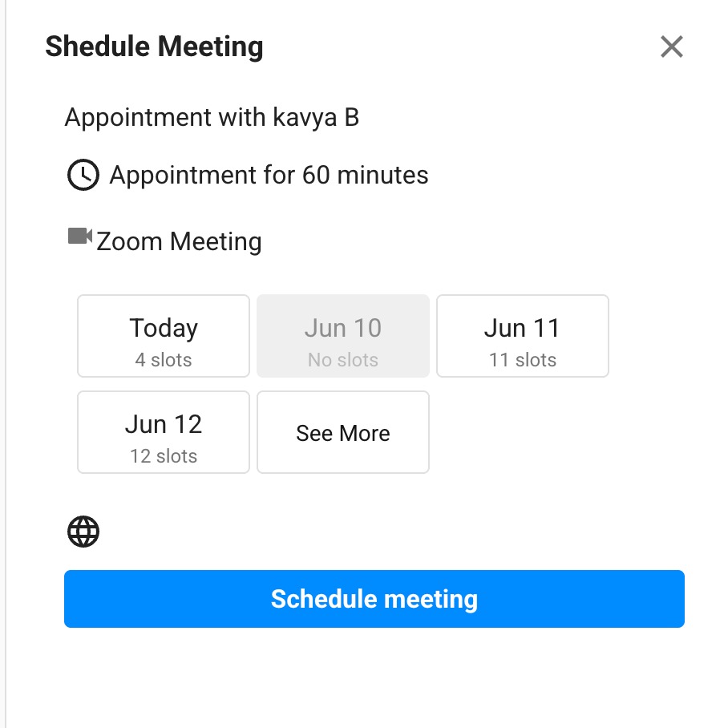Click the Appointment with kavya B text
Image resolution: width=728 pixels, height=728 pixels.
click(212, 118)
